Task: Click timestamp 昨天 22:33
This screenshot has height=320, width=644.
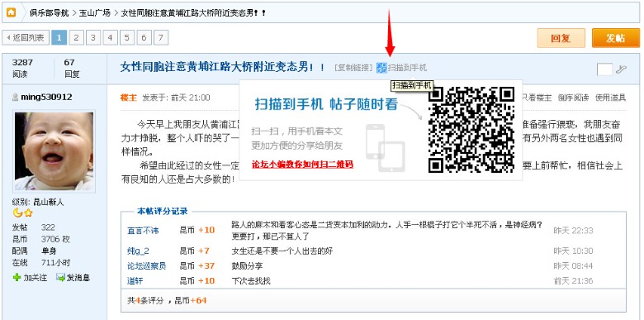Action: [x=573, y=231]
